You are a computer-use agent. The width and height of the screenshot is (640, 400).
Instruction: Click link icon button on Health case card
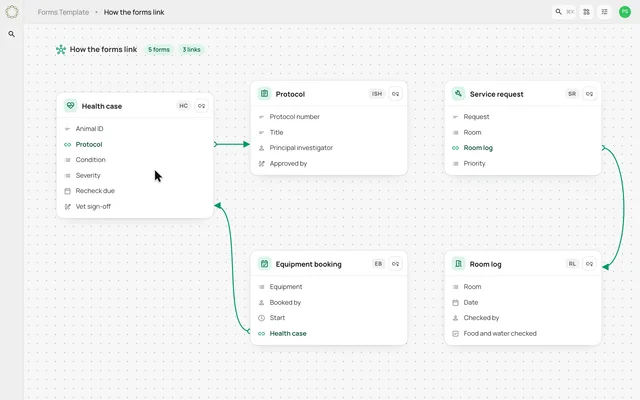pyautogui.click(x=201, y=106)
